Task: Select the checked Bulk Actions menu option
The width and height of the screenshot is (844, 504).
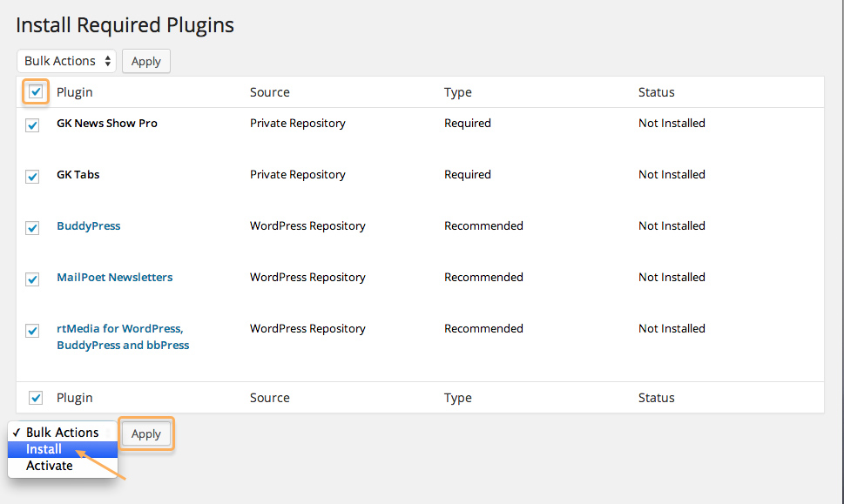Action: pyautogui.click(x=63, y=433)
